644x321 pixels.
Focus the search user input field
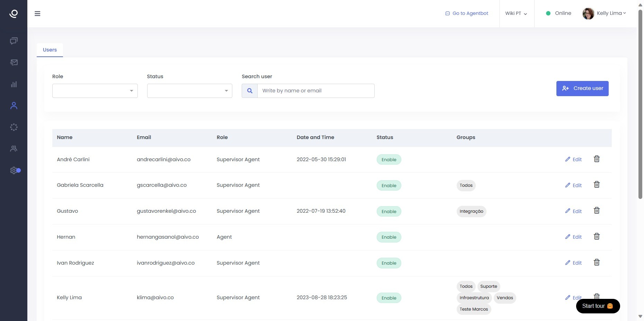point(315,91)
